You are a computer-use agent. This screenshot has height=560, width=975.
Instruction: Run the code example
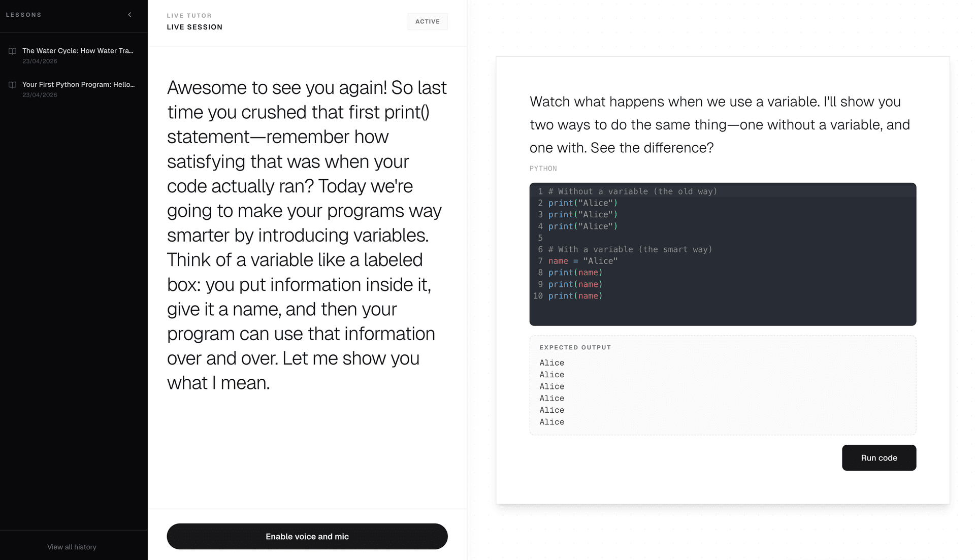pos(879,457)
